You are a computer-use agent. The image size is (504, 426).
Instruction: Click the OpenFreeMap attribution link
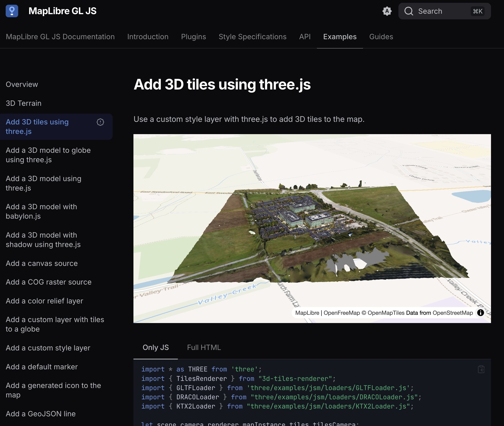[x=342, y=313]
